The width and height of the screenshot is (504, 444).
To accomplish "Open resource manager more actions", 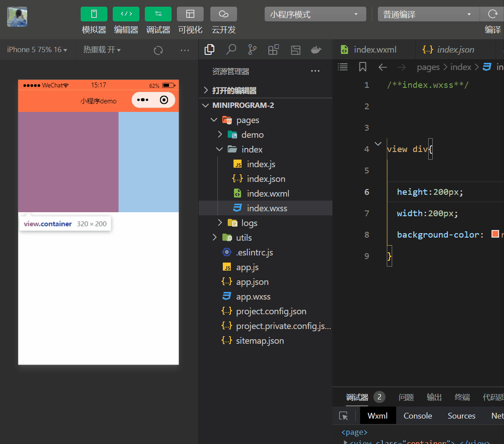I will [x=316, y=71].
